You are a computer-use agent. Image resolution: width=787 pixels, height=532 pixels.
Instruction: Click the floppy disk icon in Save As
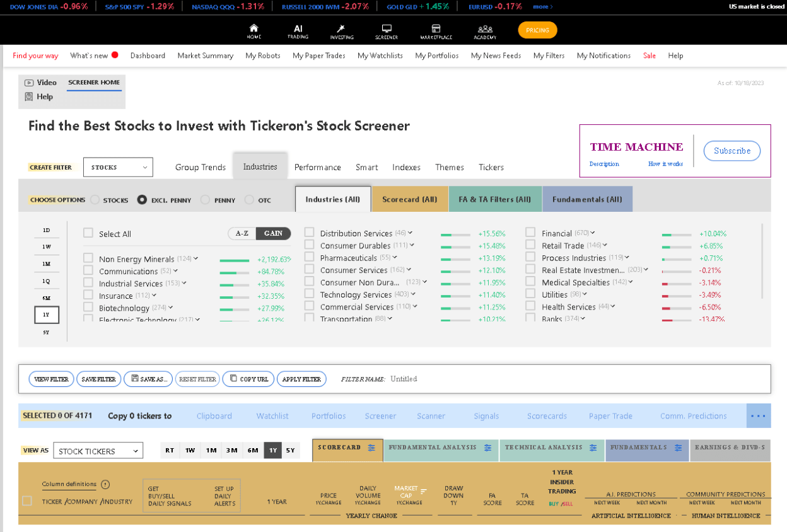point(135,379)
